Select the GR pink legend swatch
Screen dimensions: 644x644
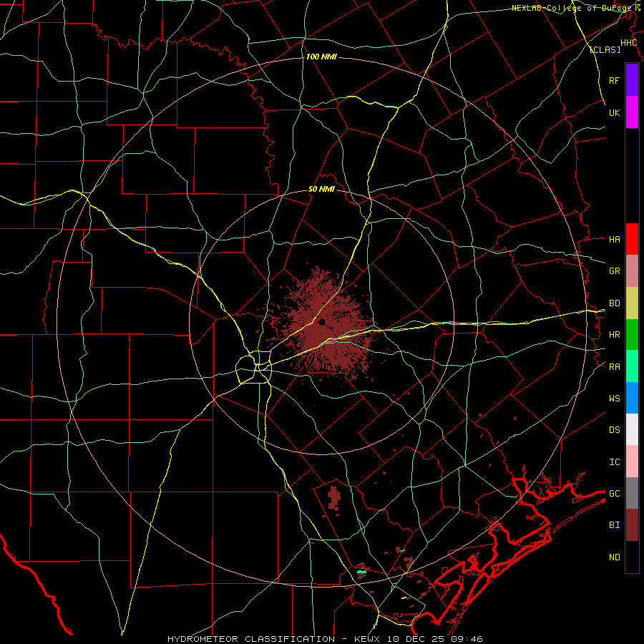pos(632,271)
